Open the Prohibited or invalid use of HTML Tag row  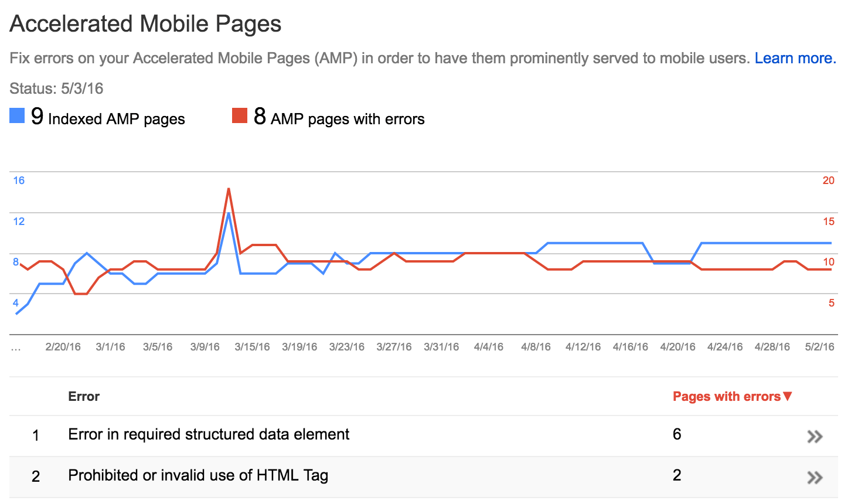(198, 476)
